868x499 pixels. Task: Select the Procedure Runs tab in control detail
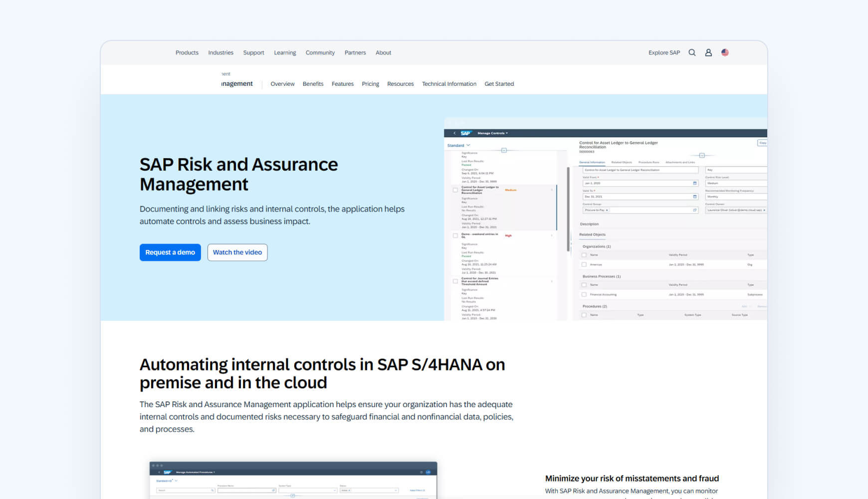(649, 162)
